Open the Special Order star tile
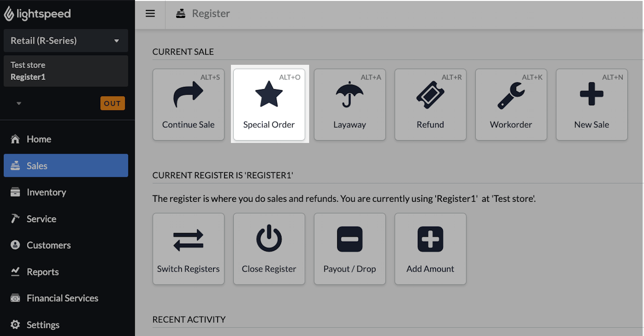 [x=269, y=105]
